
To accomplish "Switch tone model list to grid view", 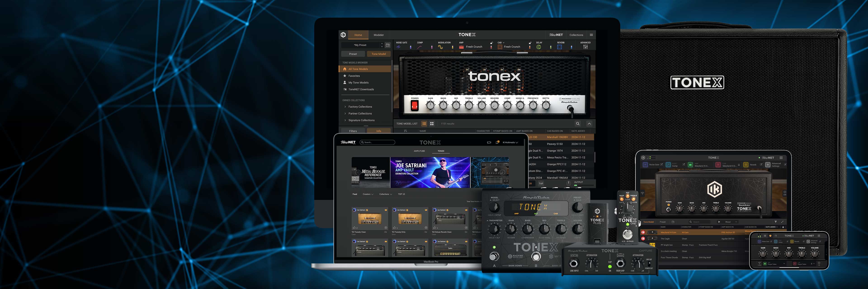I will [x=432, y=124].
